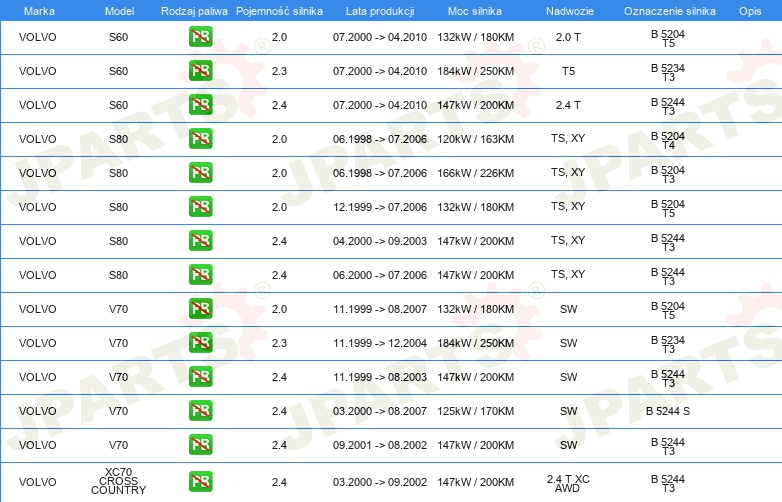Click the 06.2000 -> 07.2006 production dates
This screenshot has width=782, height=502.
click(x=380, y=275)
